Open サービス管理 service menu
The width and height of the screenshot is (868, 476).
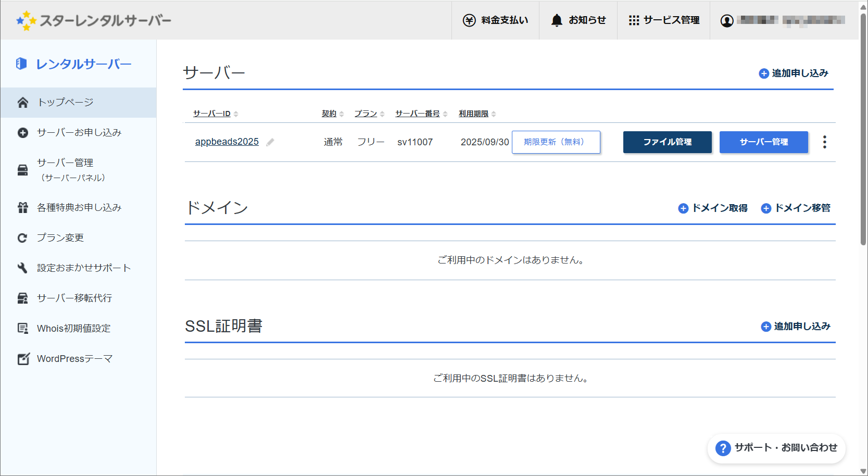[x=664, y=20]
